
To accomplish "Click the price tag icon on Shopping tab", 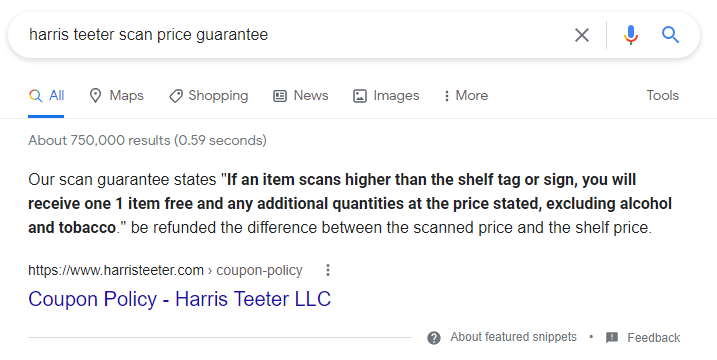I will pos(176,96).
